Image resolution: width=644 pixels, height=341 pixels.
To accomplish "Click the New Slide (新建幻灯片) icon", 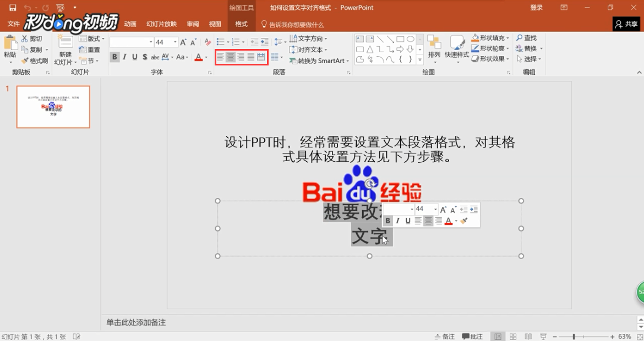I will [66, 42].
